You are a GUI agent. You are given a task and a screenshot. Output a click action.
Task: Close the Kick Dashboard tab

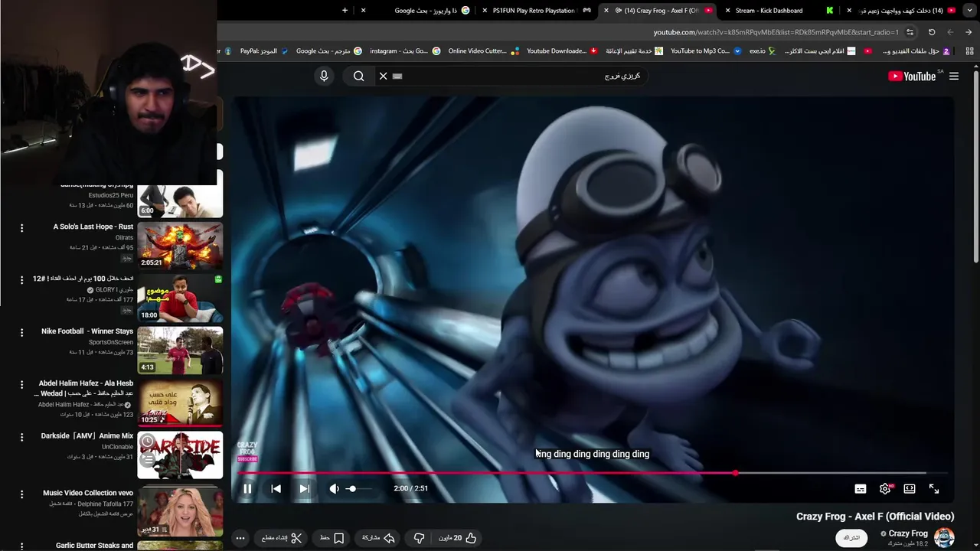click(x=727, y=11)
